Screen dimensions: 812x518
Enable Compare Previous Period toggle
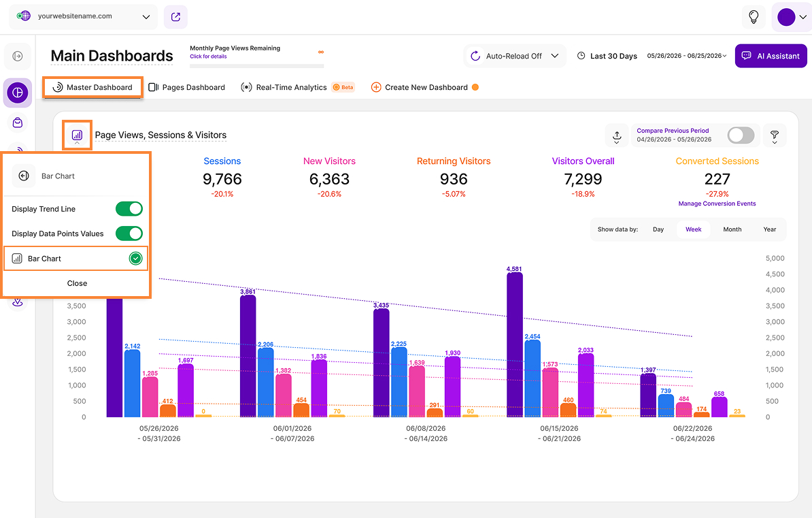[x=741, y=135]
